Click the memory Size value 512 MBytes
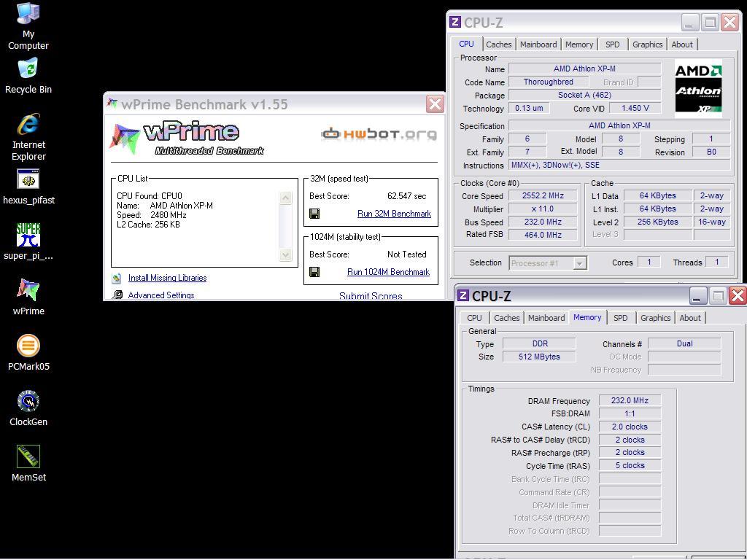The image size is (747, 560). click(x=539, y=357)
